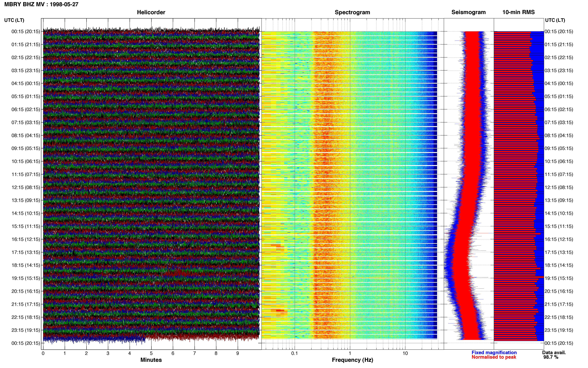588x368 pixels.
Task: Click left time label '01:15 (21:15)'
Action: coord(26,45)
